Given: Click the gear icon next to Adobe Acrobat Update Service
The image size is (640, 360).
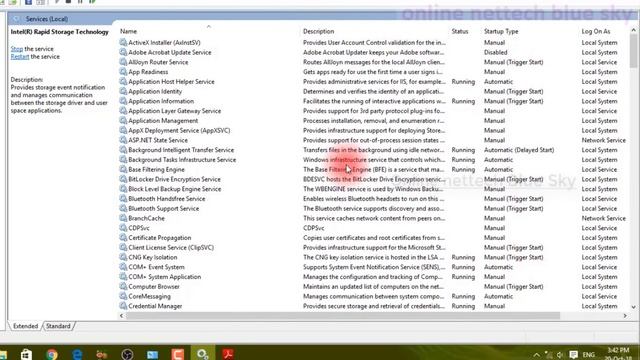Looking at the screenshot, I should [x=123, y=52].
